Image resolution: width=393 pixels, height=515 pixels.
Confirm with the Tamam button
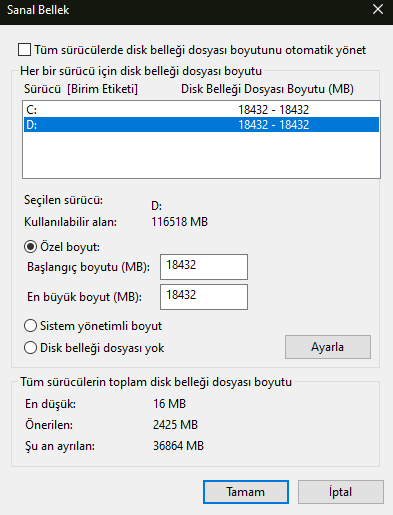coord(246,492)
